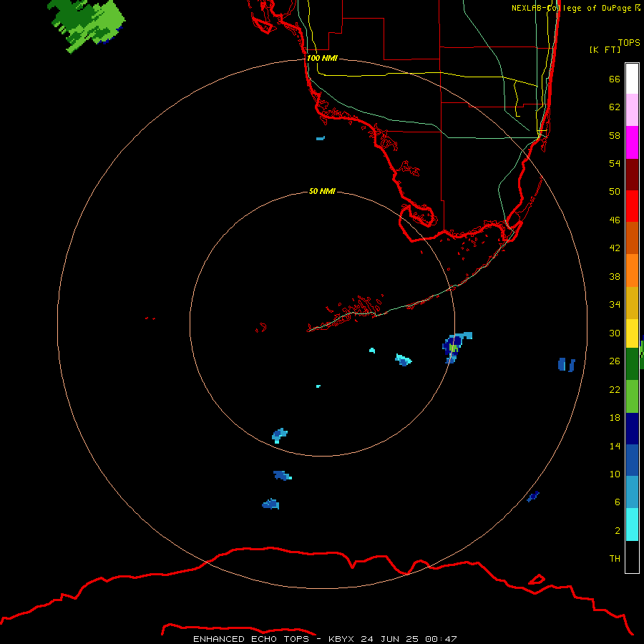Click the bright red 50 kft swatch

tap(632, 206)
